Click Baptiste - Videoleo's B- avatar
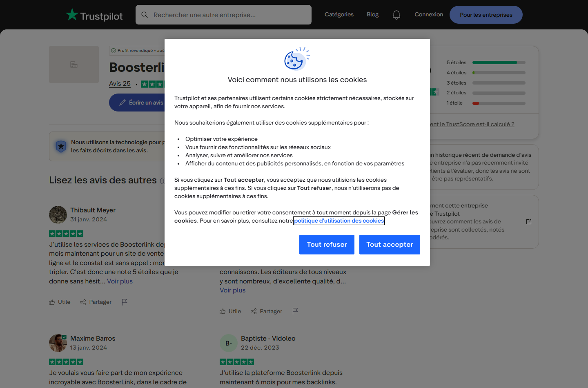The image size is (588, 388). [x=229, y=343]
